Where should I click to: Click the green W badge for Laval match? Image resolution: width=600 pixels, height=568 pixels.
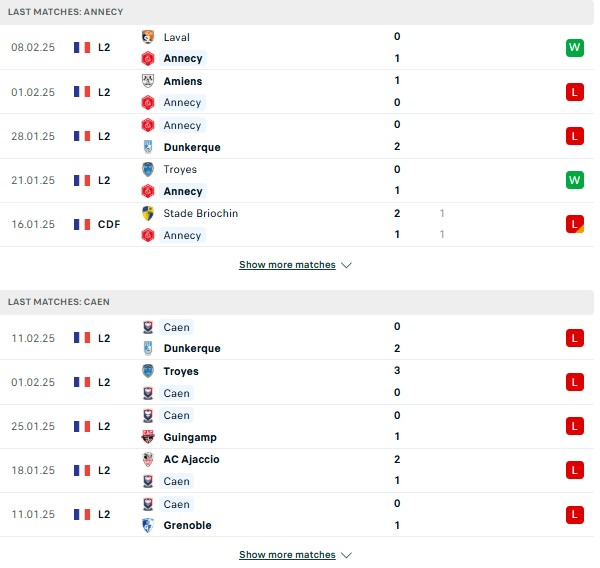(575, 48)
